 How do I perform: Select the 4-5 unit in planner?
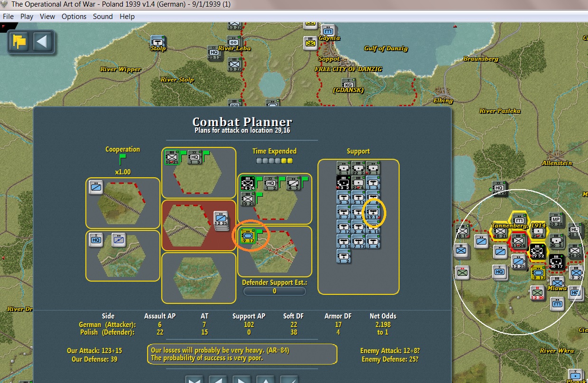pos(293,183)
